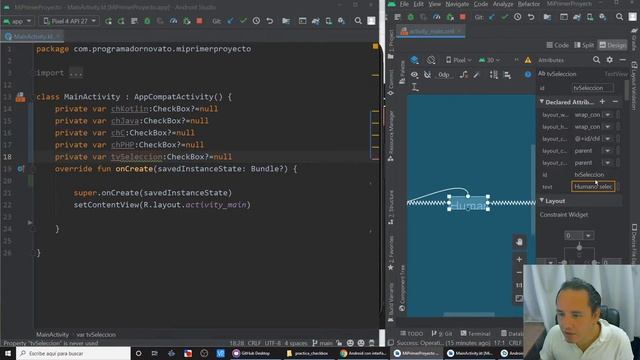Click the yellow warning triangle icon

pos(528,60)
